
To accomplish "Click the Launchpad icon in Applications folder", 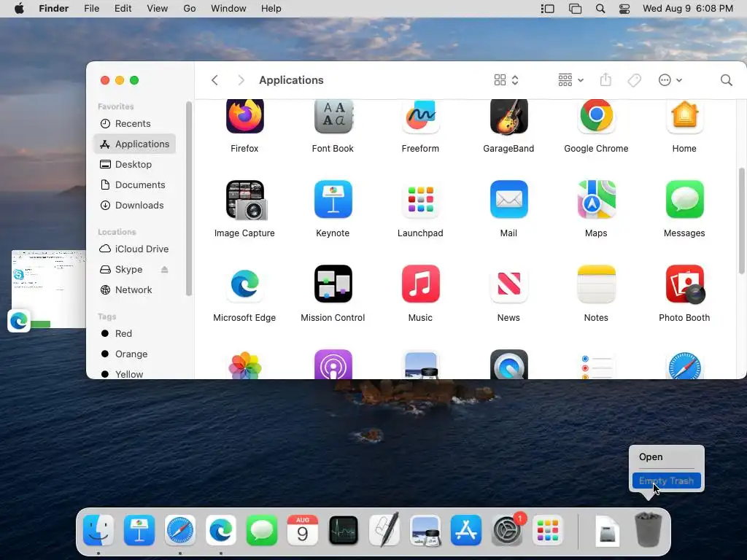I will [420, 200].
